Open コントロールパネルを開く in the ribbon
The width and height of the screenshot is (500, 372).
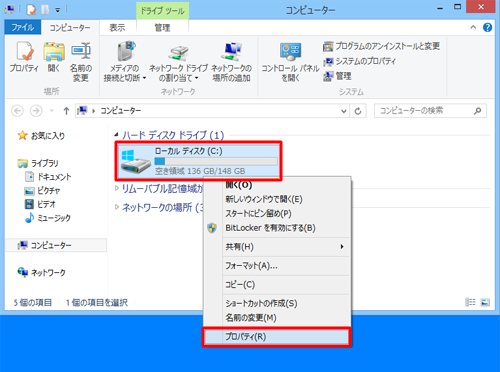(x=290, y=62)
